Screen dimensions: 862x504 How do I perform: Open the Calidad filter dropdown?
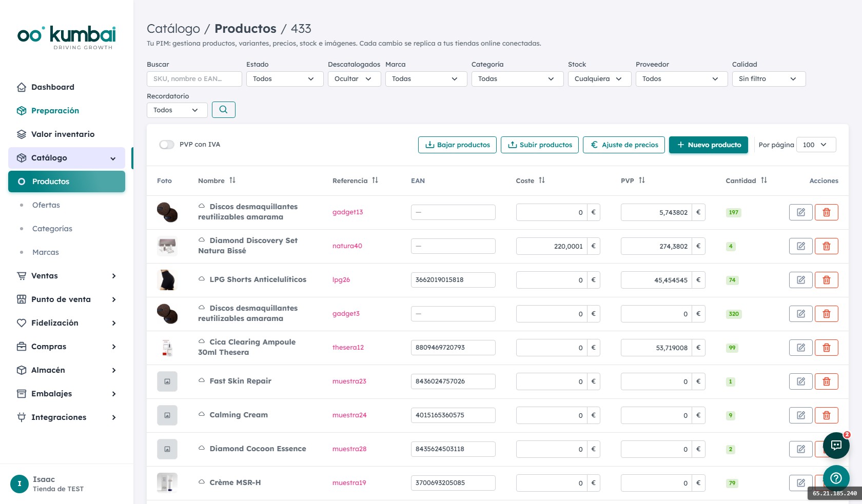pyautogui.click(x=769, y=79)
